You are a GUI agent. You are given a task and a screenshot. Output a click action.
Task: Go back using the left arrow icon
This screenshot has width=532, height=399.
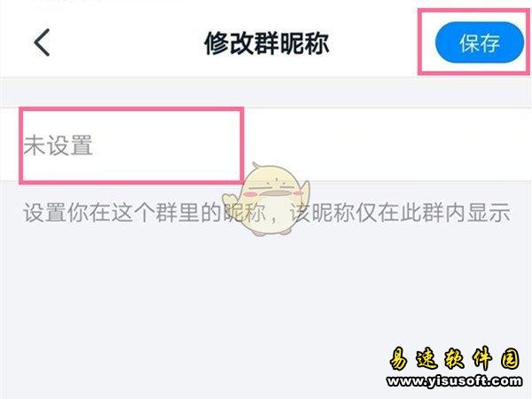42,42
